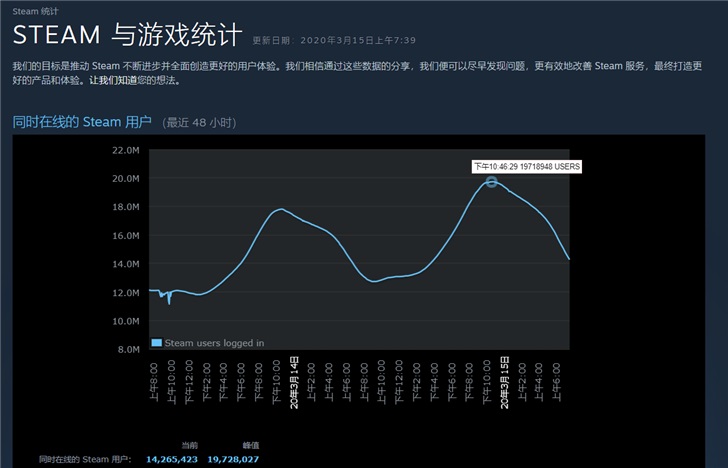Click the '8.0M' y-axis label
The height and width of the screenshot is (468, 728).
click(x=128, y=349)
